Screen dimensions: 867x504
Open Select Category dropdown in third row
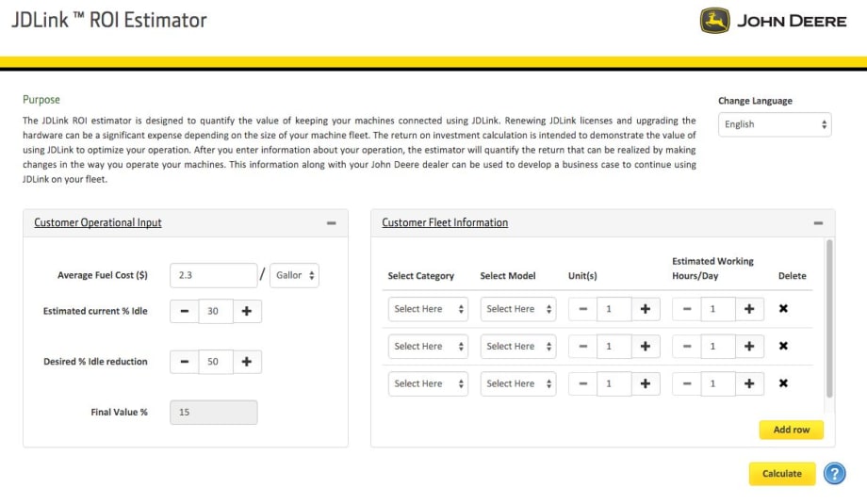pos(428,383)
